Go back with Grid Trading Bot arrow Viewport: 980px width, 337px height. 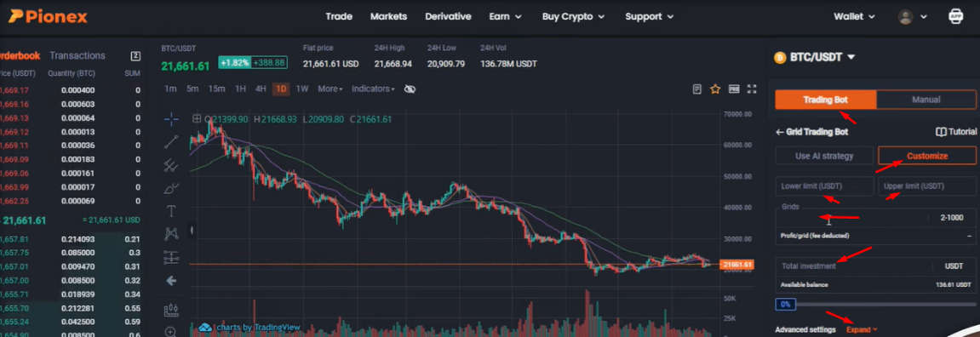click(779, 132)
